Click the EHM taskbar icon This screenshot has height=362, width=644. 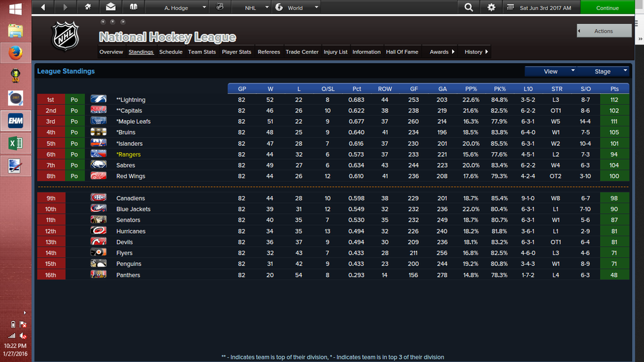click(x=16, y=121)
